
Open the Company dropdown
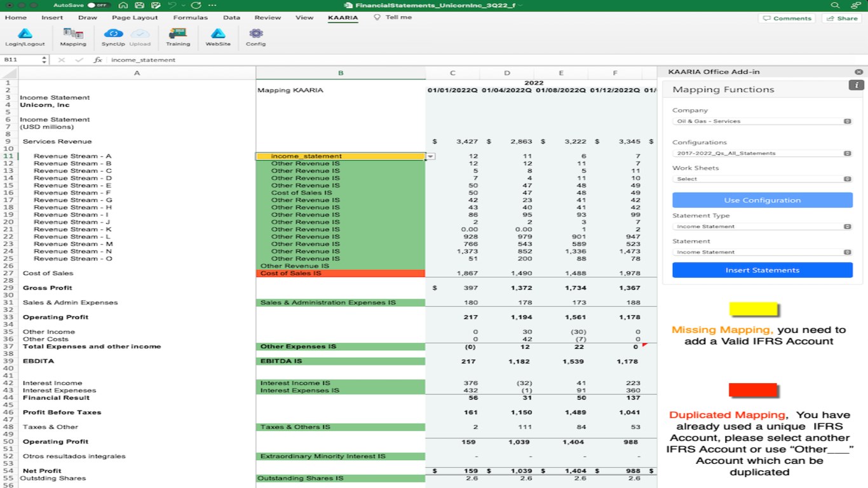(763, 121)
